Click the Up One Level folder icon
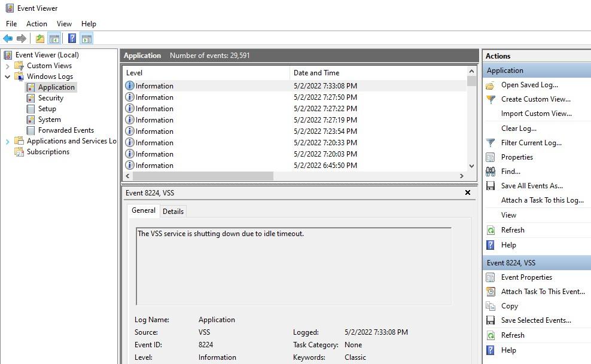Viewport: 591px width, 364px height. 40,38
